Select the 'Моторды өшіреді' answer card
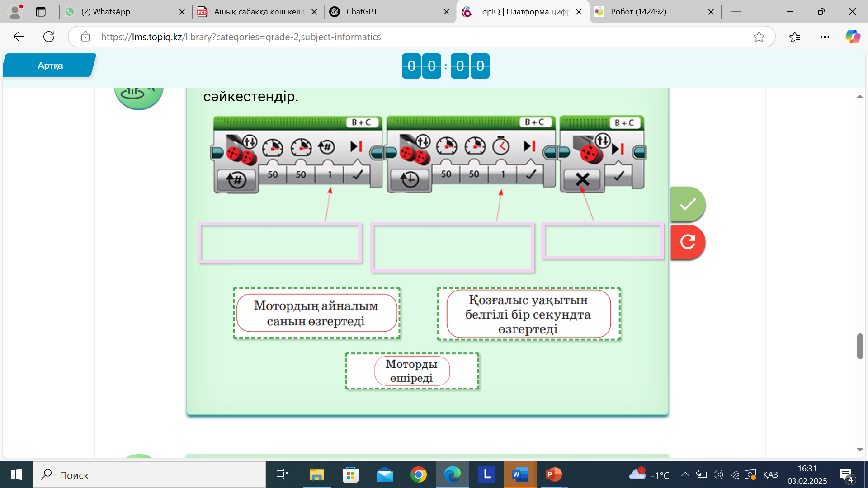 [x=412, y=371]
